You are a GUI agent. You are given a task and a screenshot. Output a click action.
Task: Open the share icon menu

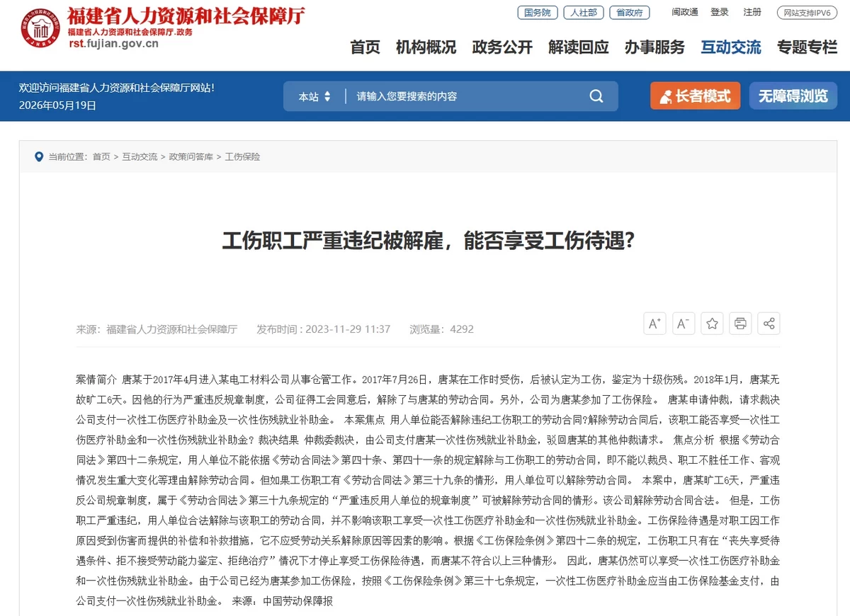point(769,324)
